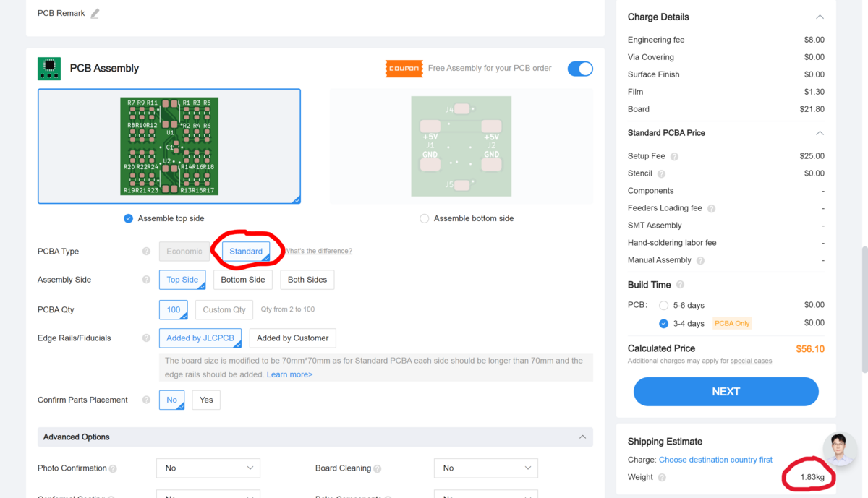Click the Custom Qty field

tap(224, 309)
